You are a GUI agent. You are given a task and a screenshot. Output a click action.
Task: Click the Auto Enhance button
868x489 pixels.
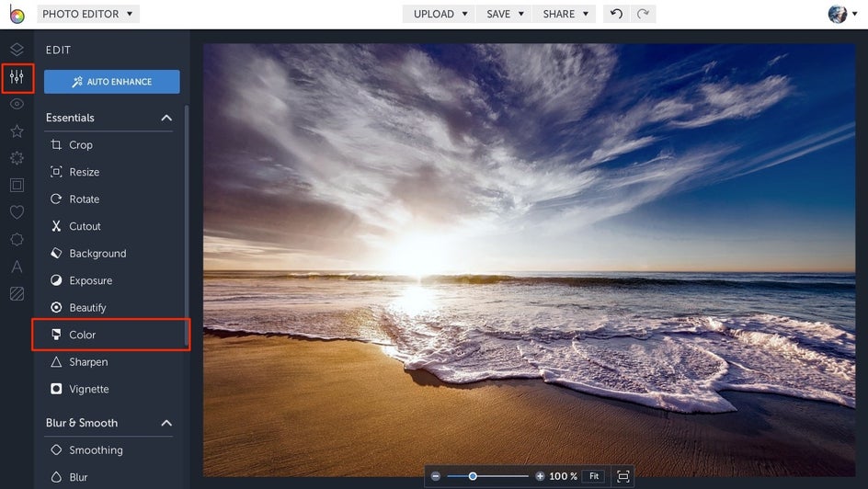point(112,82)
